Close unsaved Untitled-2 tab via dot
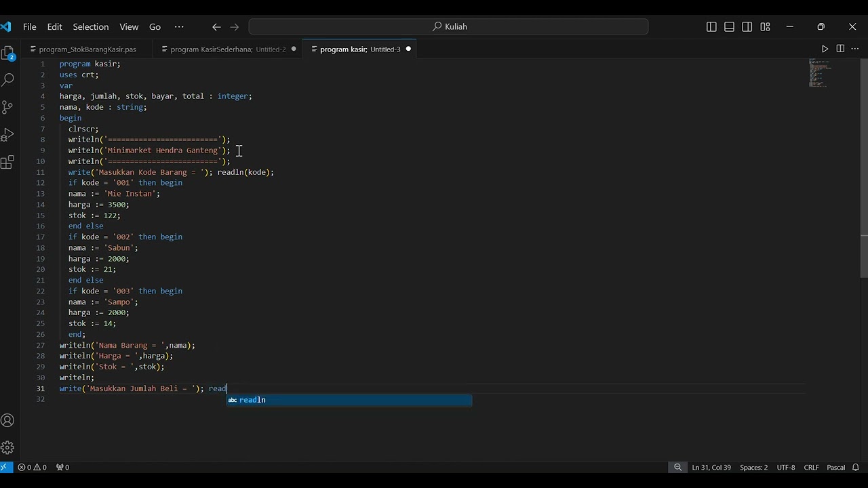The width and height of the screenshot is (868, 488). click(x=294, y=49)
